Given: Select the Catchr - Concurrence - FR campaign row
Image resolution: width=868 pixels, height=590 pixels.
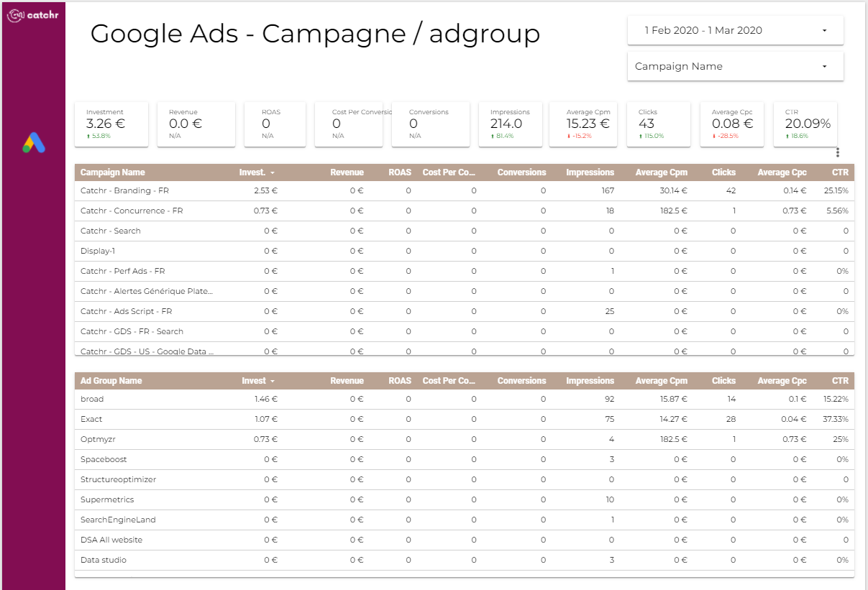Looking at the screenshot, I should [132, 211].
